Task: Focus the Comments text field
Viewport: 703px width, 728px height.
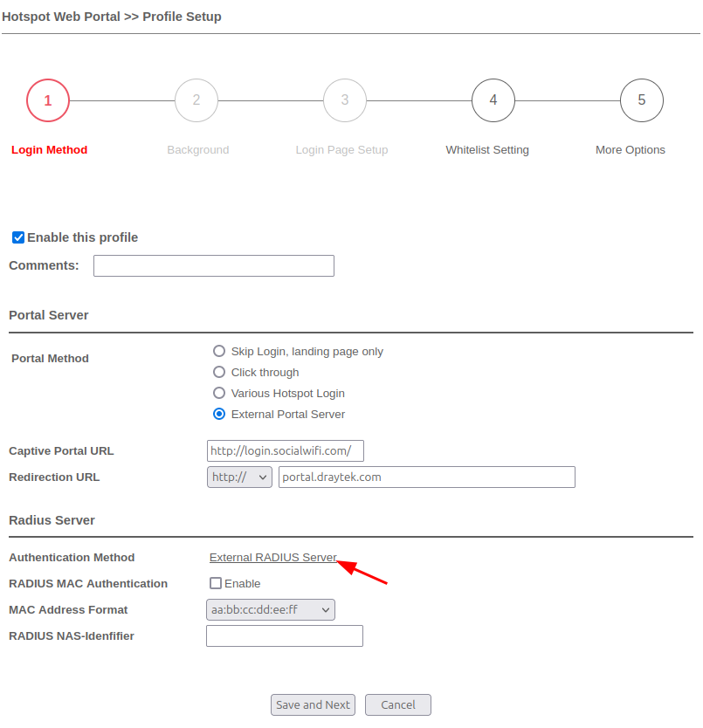Action: coord(214,265)
